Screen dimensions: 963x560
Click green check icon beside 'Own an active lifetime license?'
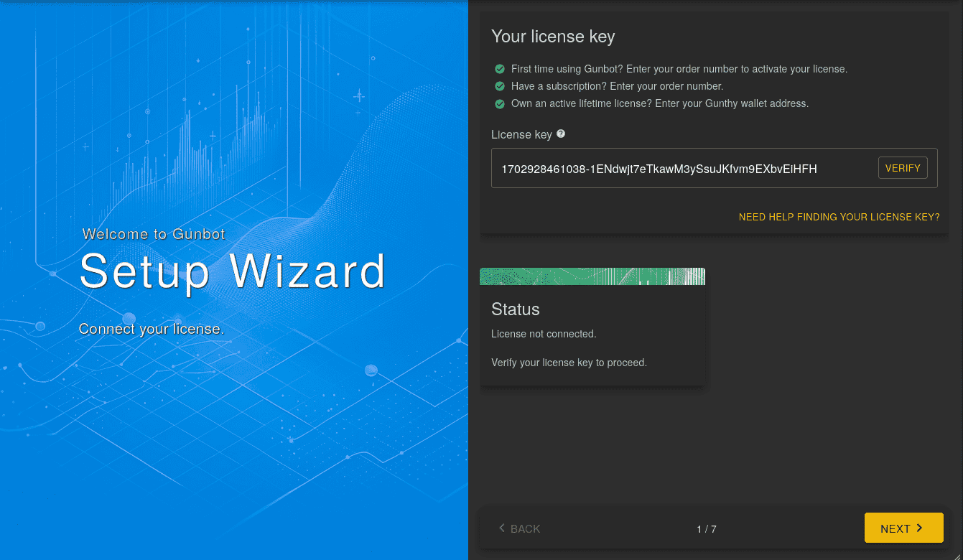pyautogui.click(x=500, y=103)
